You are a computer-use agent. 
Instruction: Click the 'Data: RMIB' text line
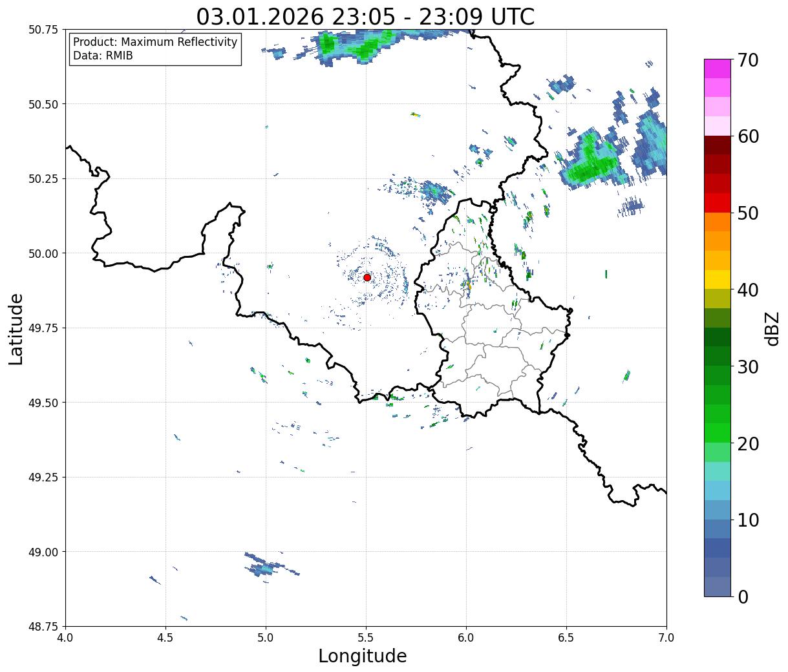103,56
